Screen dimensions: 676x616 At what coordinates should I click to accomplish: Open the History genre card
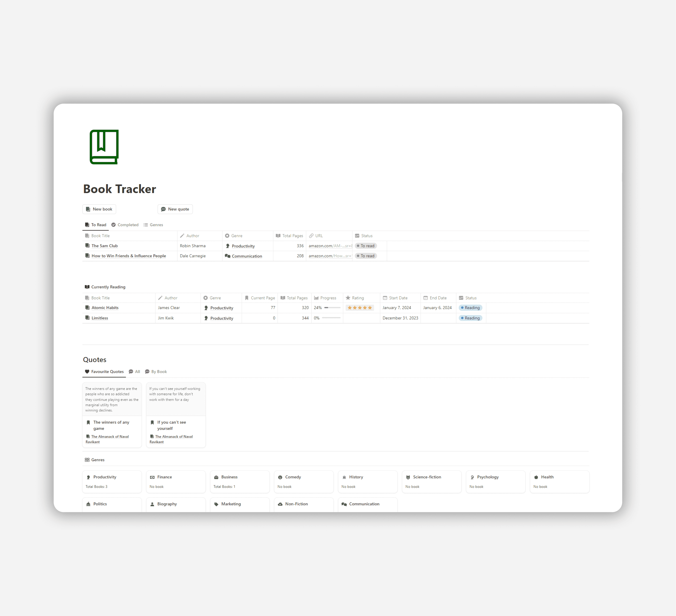point(368,482)
